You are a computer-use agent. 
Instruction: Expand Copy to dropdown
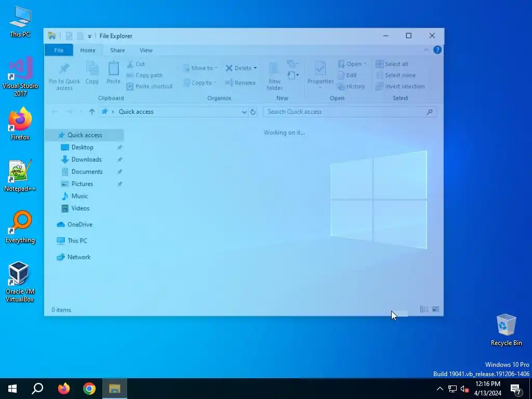tap(215, 83)
